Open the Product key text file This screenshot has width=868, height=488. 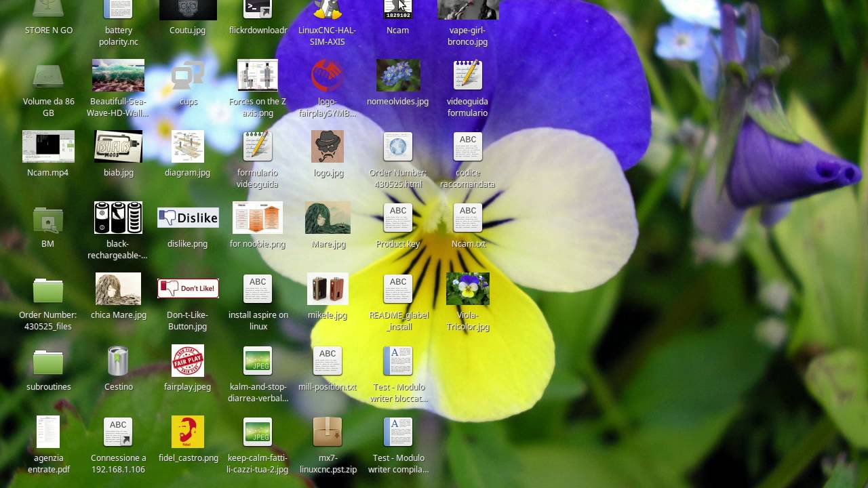(x=397, y=218)
